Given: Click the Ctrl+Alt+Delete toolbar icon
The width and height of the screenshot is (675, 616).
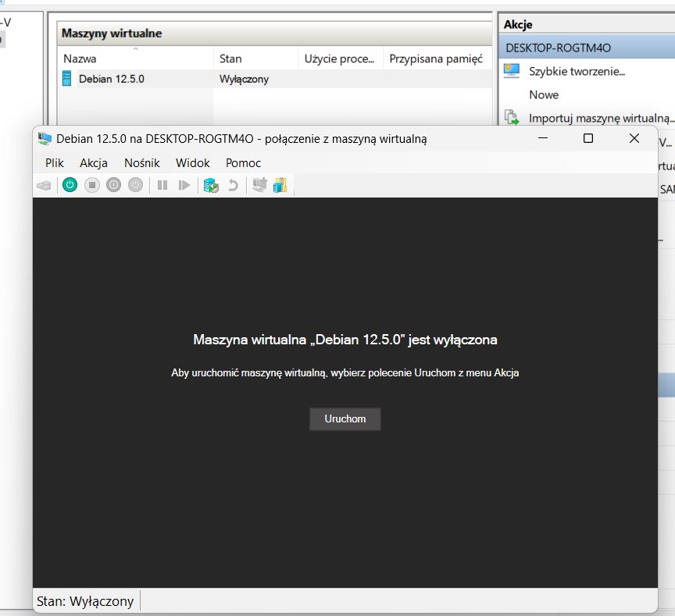Looking at the screenshot, I should [44, 185].
